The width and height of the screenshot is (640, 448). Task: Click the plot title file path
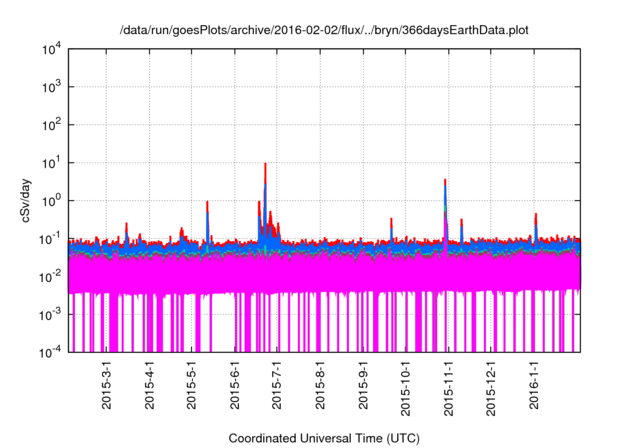[x=324, y=30]
